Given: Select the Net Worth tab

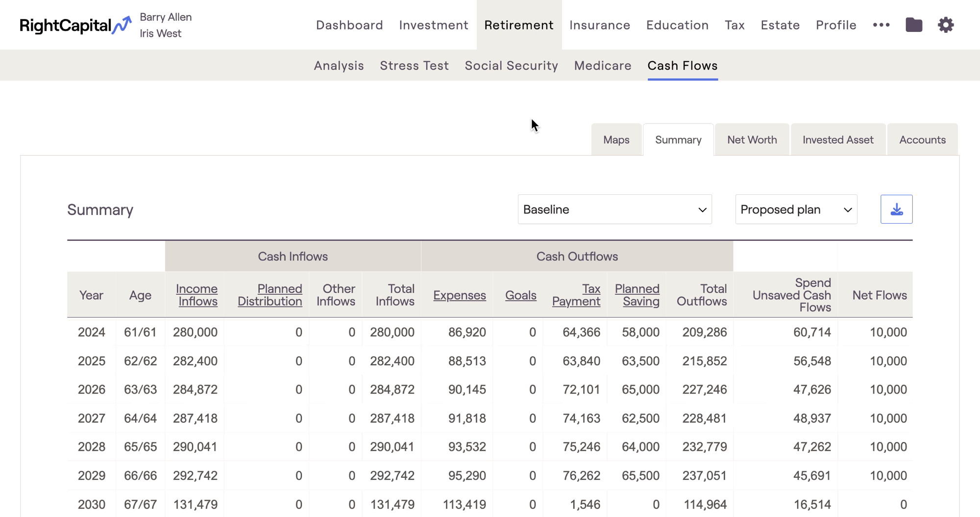Looking at the screenshot, I should click(752, 140).
